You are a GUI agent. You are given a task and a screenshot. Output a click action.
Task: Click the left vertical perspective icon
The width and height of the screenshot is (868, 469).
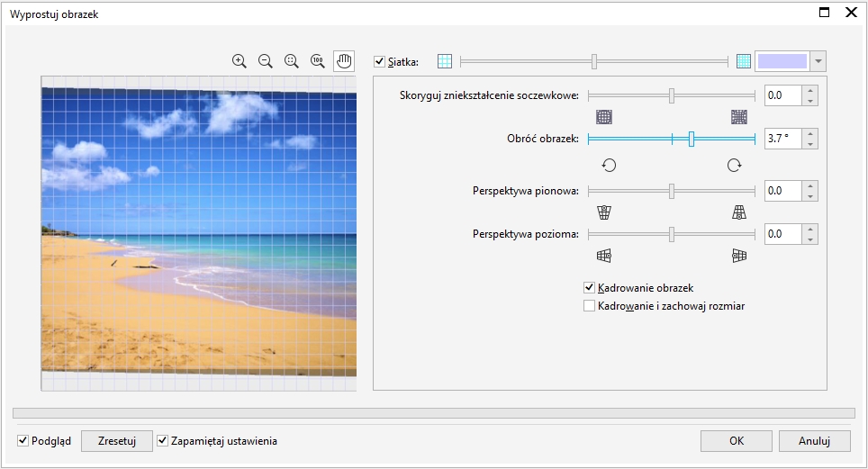[x=604, y=212]
